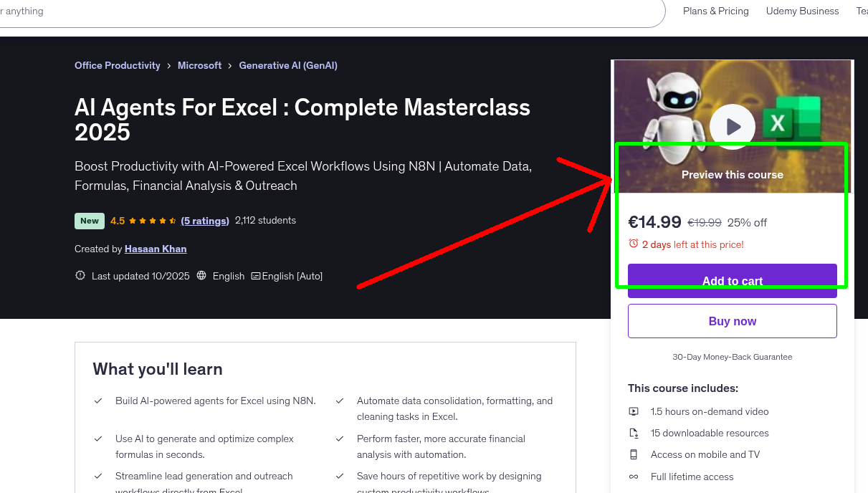Click the downloadable resources icon
This screenshot has height=493, width=868.
(x=634, y=433)
